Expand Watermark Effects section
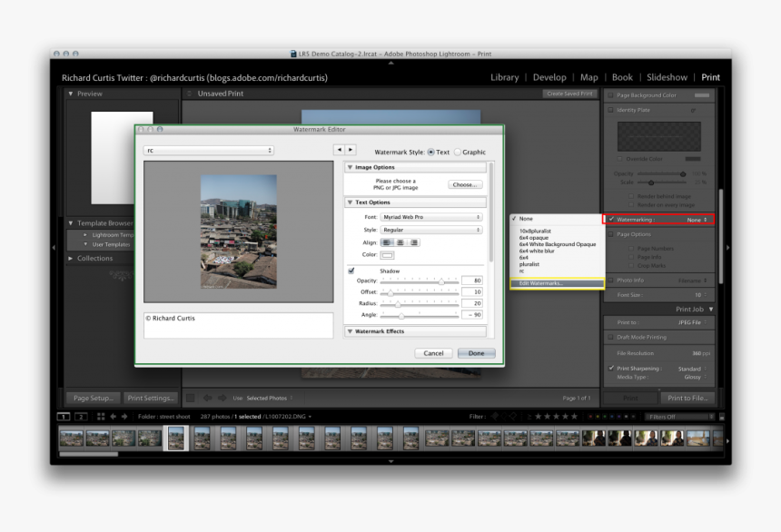Screen dimensions: 781x532 coord(351,331)
